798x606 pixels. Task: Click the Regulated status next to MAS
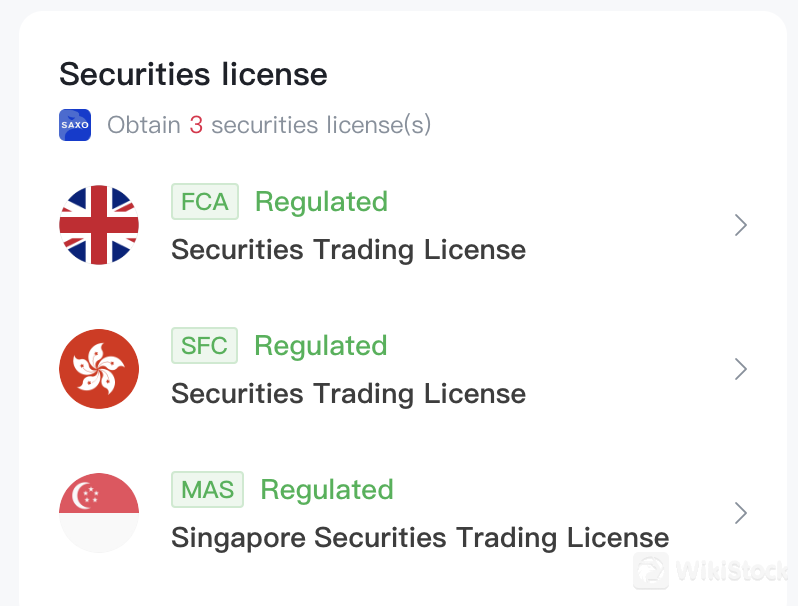(327, 490)
